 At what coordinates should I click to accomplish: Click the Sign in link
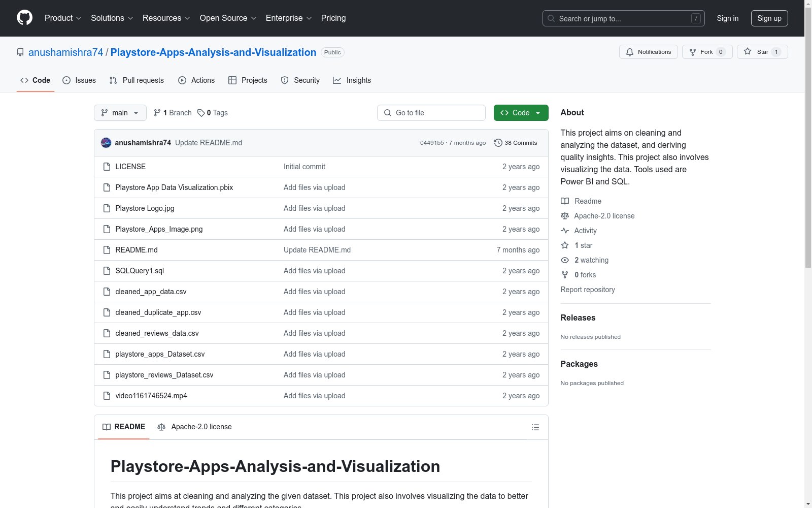(x=728, y=18)
